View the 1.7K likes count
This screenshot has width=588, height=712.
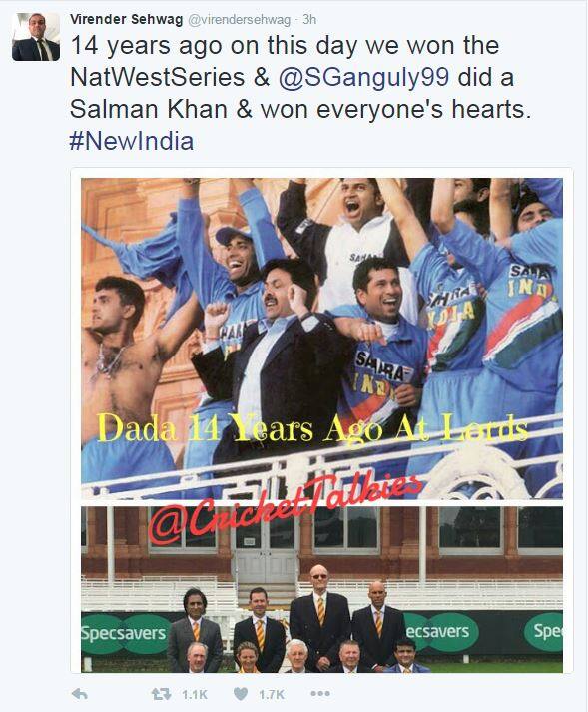272,695
